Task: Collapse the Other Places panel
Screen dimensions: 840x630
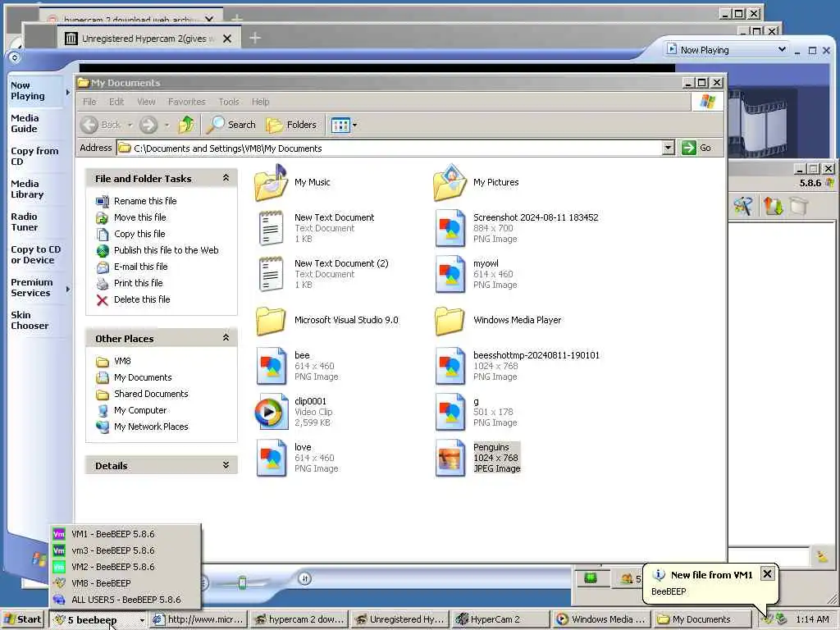Action: [226, 337]
